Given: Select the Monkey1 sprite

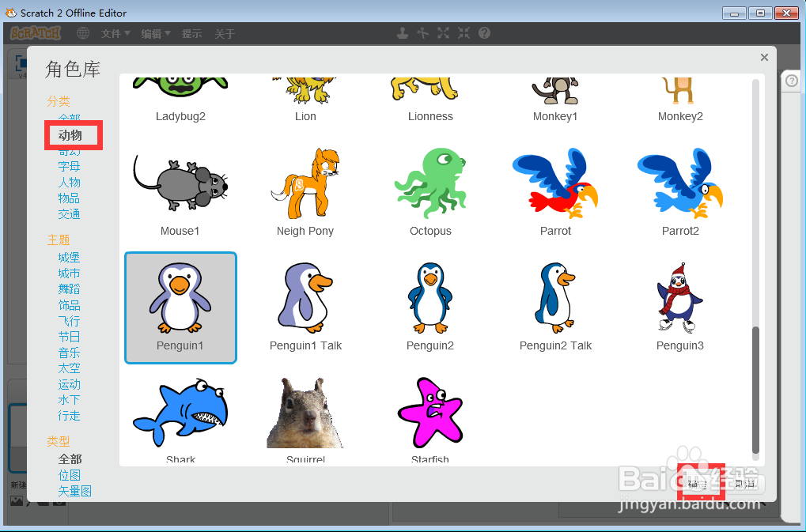Looking at the screenshot, I should tap(555, 102).
